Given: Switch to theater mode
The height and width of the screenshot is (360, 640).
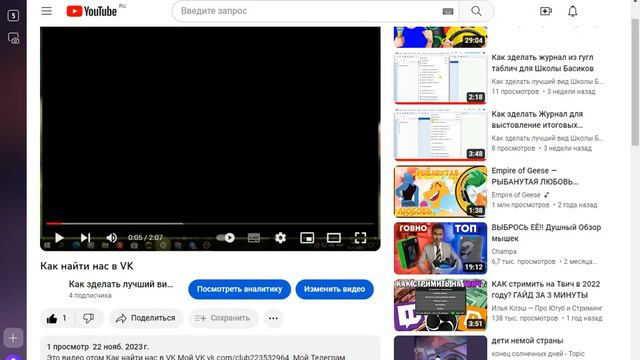Looking at the screenshot, I should coord(333,238).
